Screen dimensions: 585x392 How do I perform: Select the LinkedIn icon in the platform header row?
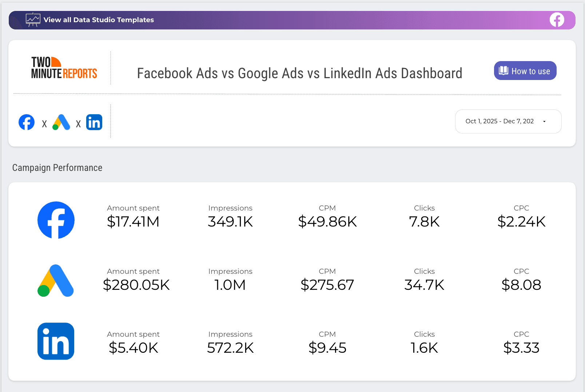[94, 122]
